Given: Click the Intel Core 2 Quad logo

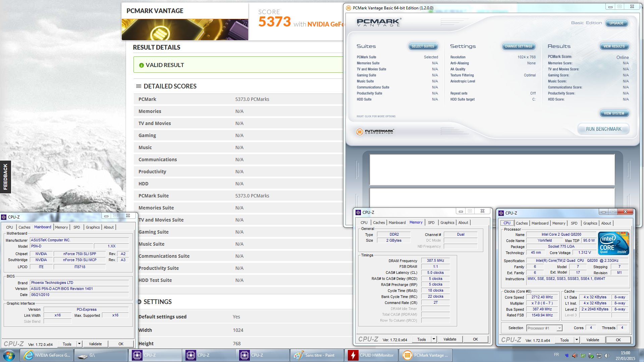Looking at the screenshot, I should (613, 243).
